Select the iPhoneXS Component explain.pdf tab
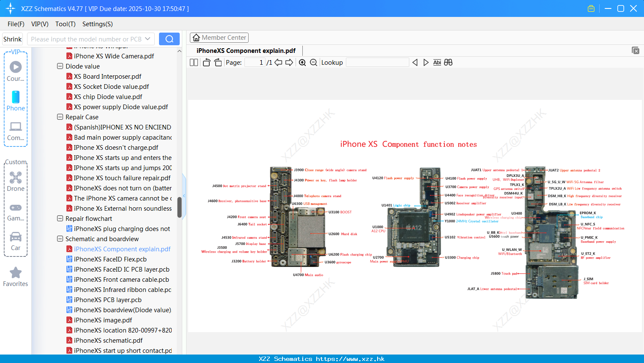The height and width of the screenshot is (363, 644). tap(246, 51)
